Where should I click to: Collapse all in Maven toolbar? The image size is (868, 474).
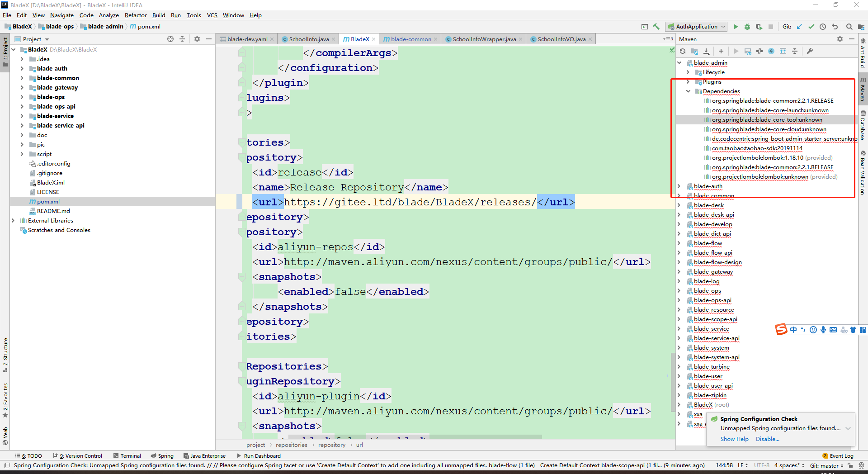[795, 51]
